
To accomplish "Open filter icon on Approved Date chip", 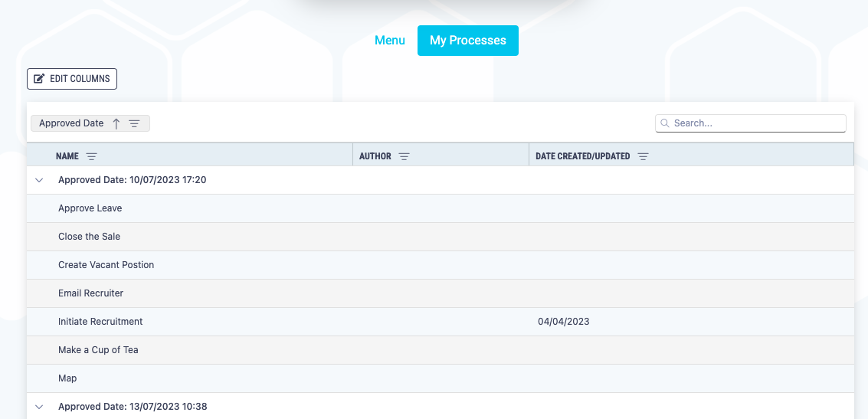I will [x=134, y=123].
